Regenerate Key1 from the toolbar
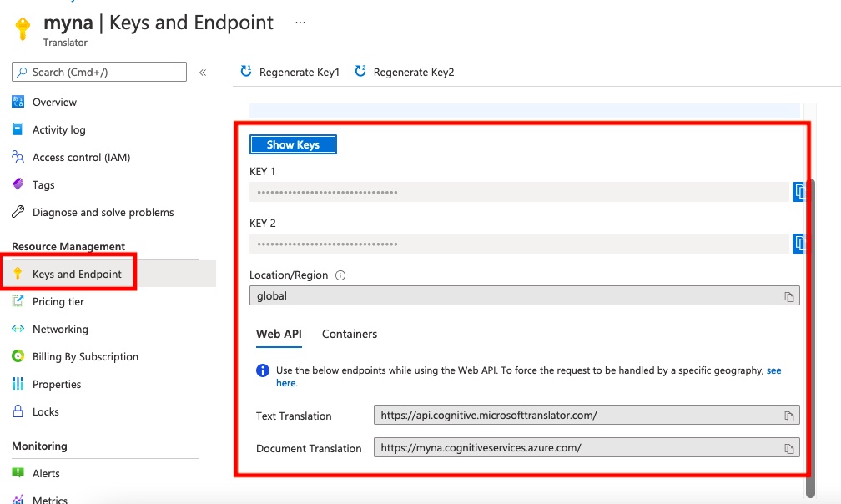 290,72
